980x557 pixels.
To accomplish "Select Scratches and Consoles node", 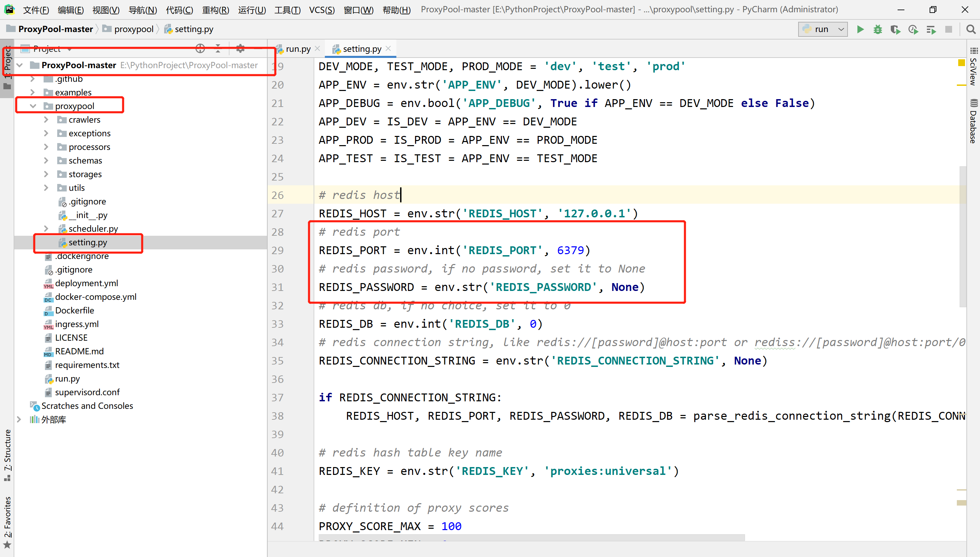I will (x=87, y=406).
